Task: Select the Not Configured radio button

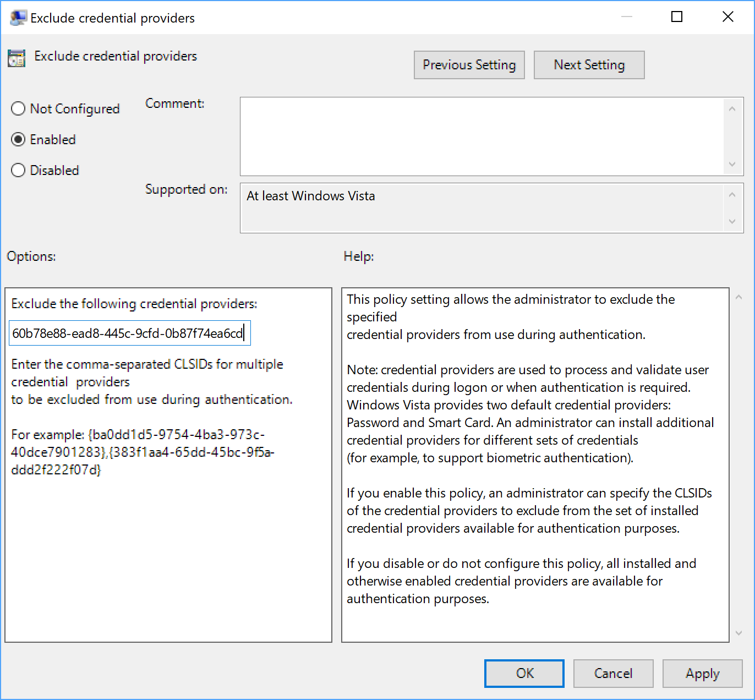Action: [18, 109]
